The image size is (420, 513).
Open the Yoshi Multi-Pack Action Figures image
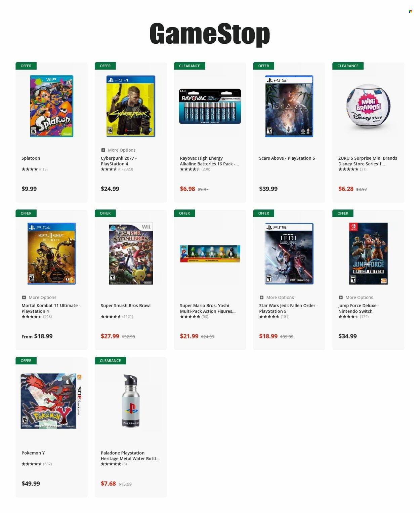210,254
